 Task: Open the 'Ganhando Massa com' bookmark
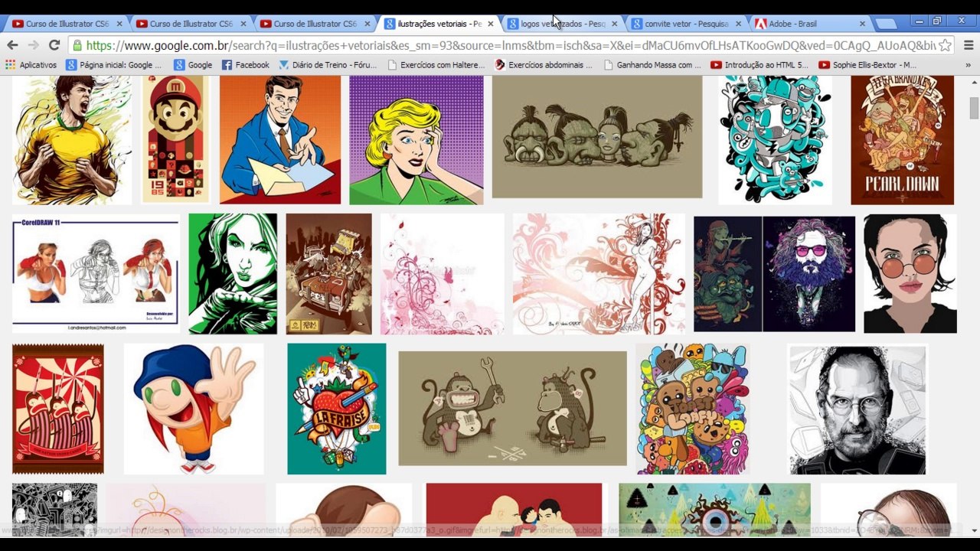pos(652,65)
